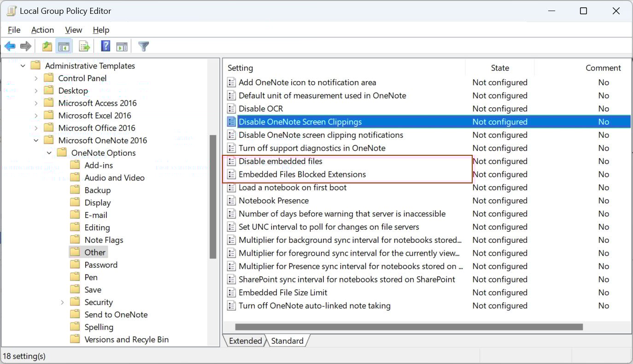Screen dimensions: 633x364
Task: Select the Embedded Files Blocked Extensions setting
Action: 302,175
